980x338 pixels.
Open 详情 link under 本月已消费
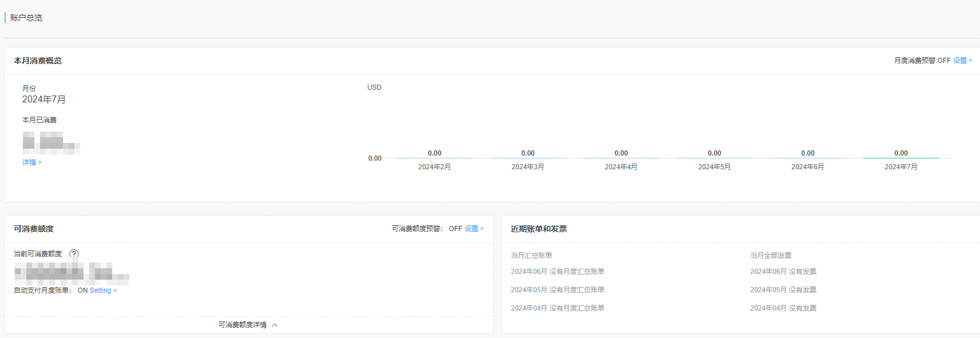32,162
